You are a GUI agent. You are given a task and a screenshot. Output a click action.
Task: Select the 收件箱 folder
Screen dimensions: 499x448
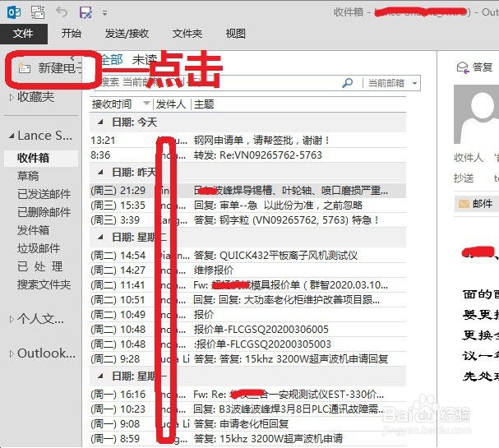[41, 158]
